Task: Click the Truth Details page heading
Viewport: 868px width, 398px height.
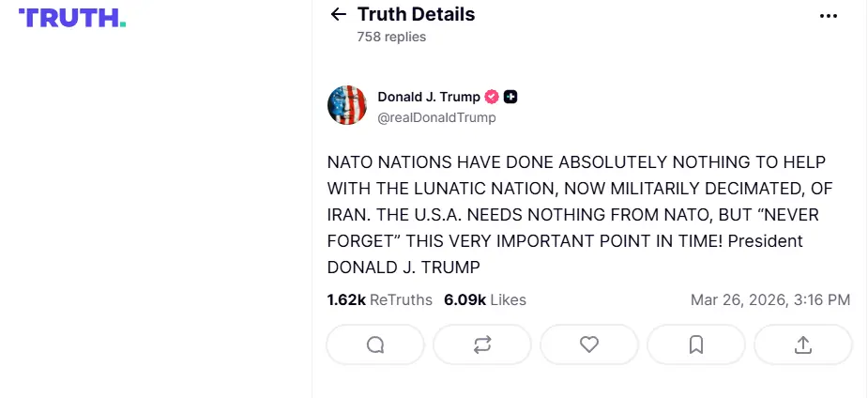Action: tap(416, 14)
